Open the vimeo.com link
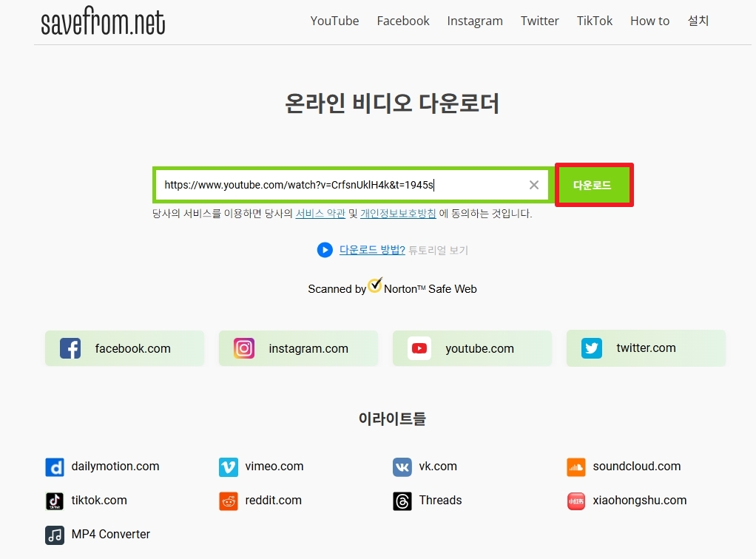Image resolution: width=756 pixels, height=559 pixels. tap(274, 466)
